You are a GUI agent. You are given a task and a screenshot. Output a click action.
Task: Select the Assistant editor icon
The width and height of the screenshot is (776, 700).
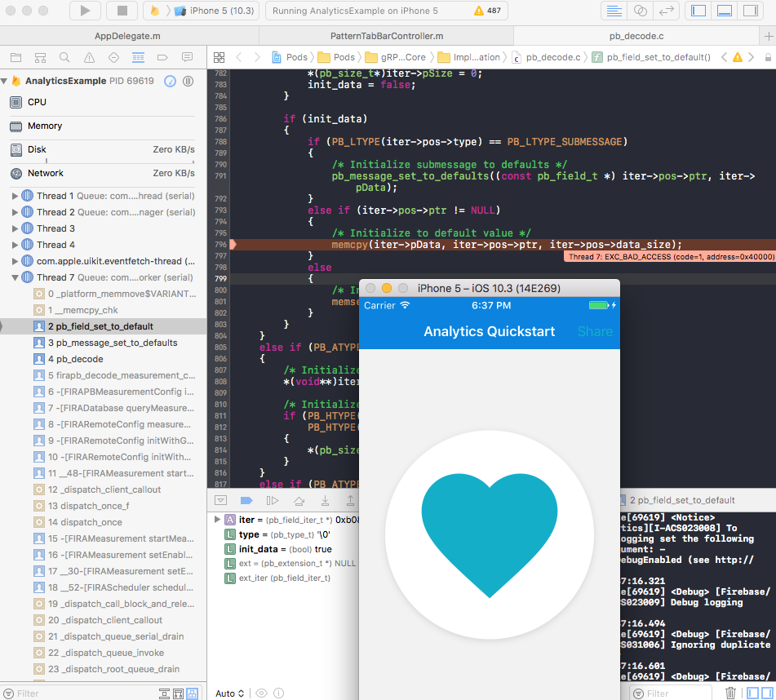641,11
